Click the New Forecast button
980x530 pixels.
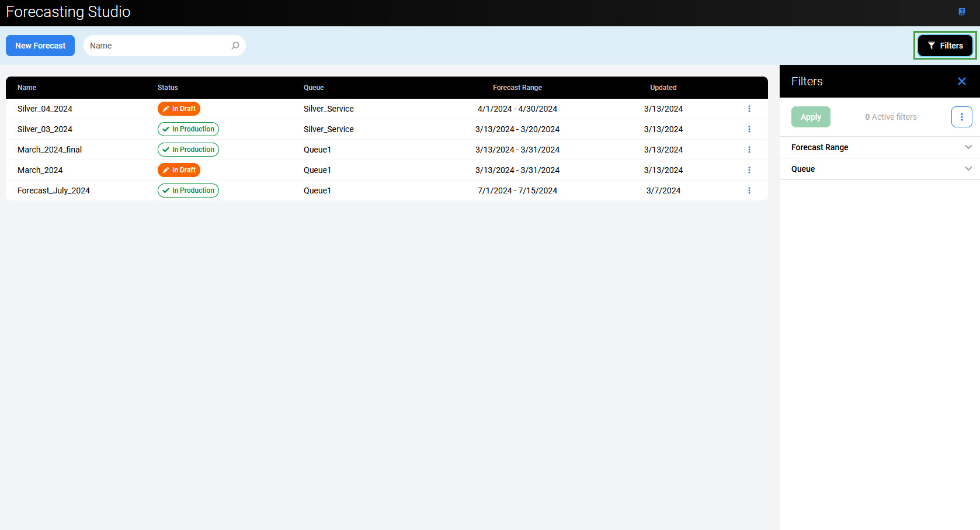40,46
